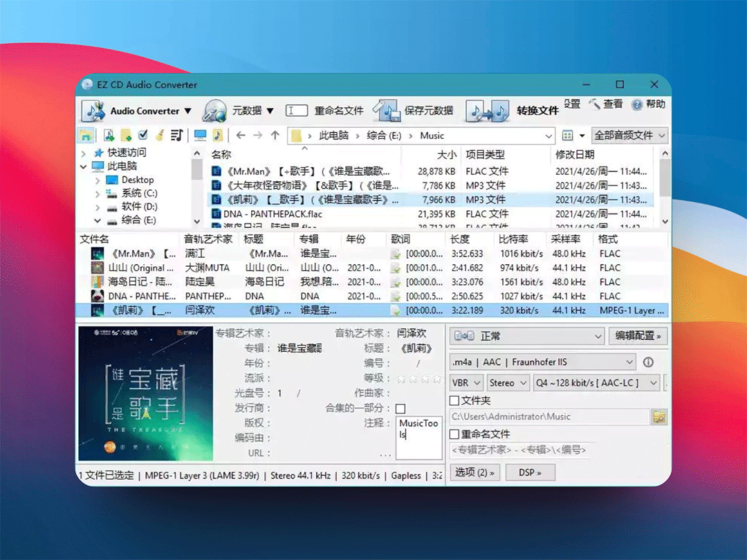This screenshot has height=560, width=747.
Task: Click the URL ellipsis button
Action: [385, 455]
